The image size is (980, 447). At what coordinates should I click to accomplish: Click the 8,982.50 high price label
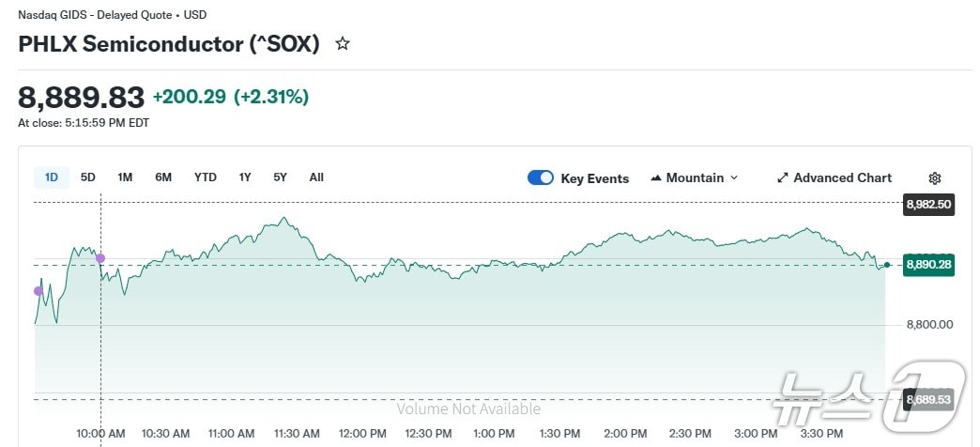click(927, 204)
